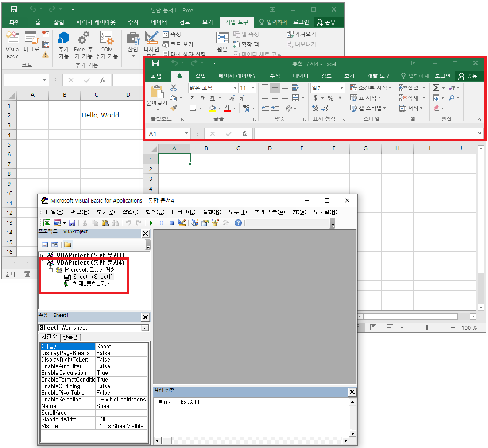Open 디버그(D) menu in VBA editor
The image size is (488, 448).
tap(184, 212)
